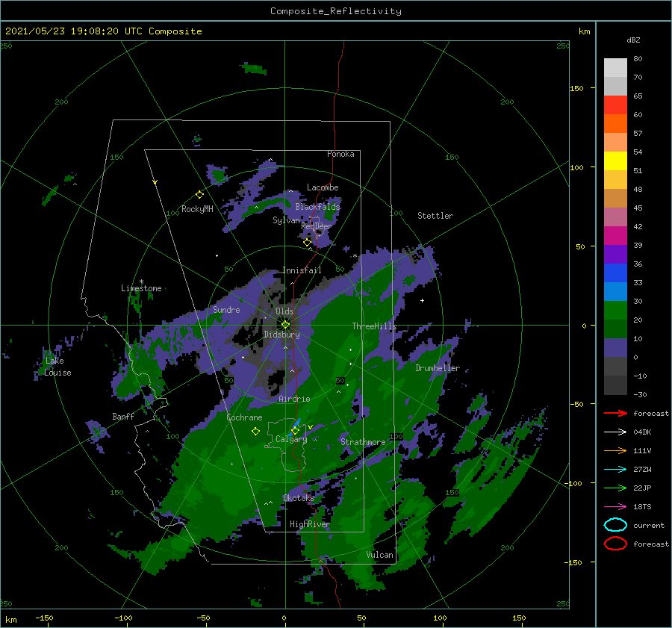672x628 pixels.
Task: Click yellow diamond marker below RedDeer label
Action: coord(307,243)
